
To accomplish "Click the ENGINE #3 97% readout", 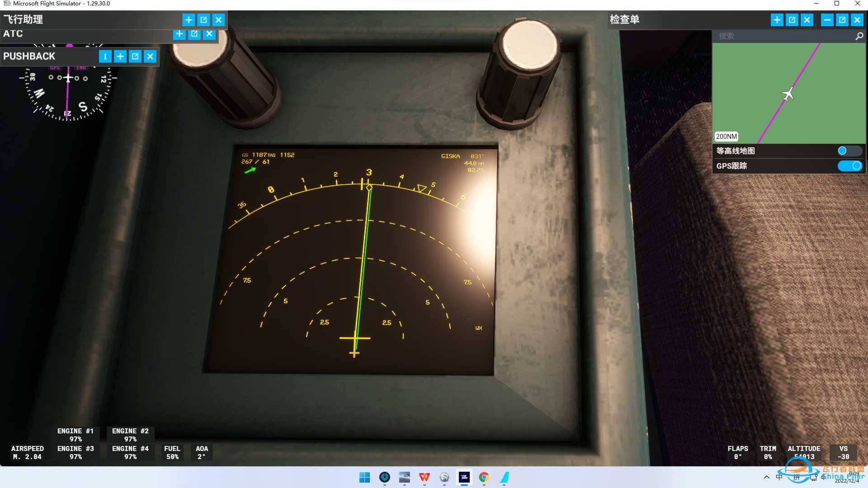I will (x=75, y=453).
